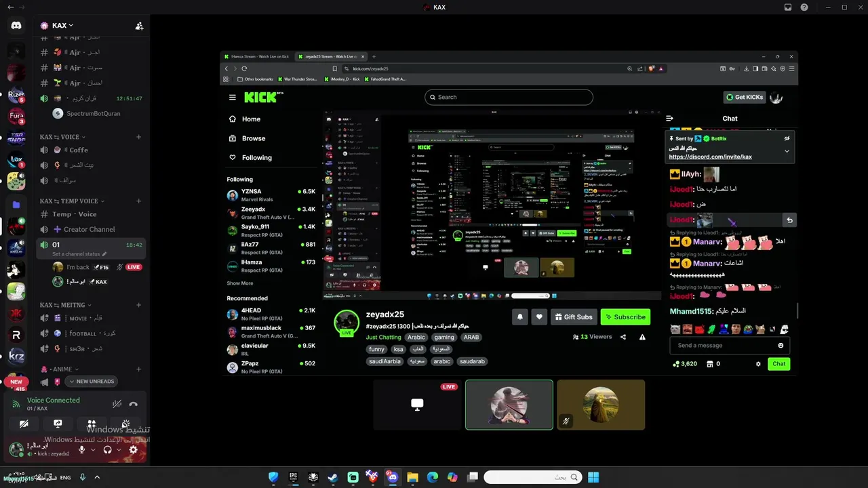This screenshot has height=488, width=868.
Task: Open Discord direct messages home icon
Action: pos(16,25)
